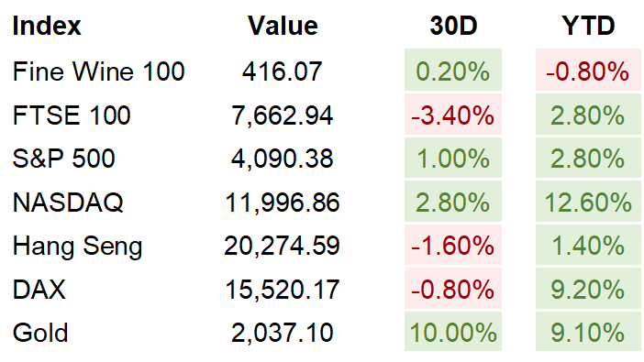Click the Hang Seng -1.60% cell

coord(453,245)
